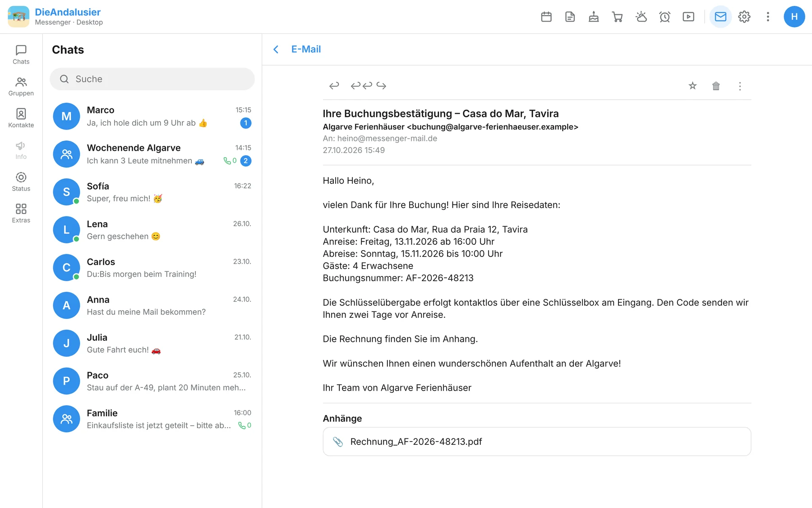Select the E-Mail envelope icon
Viewport: 812px width, 508px height.
(720, 17)
